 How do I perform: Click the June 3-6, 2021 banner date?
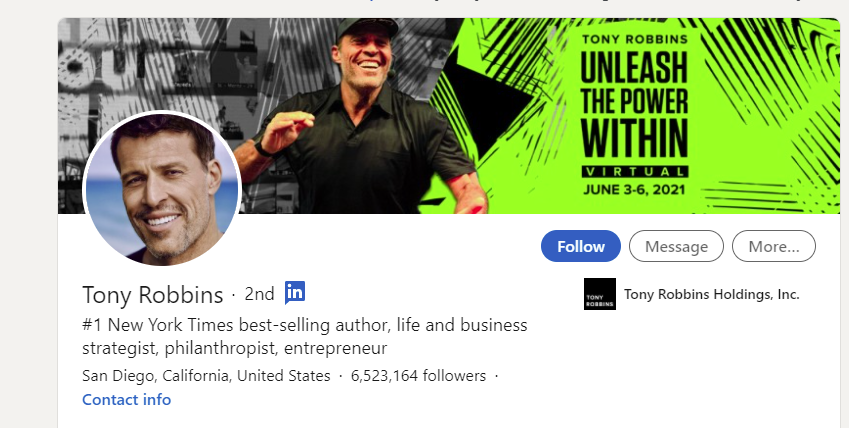635,187
